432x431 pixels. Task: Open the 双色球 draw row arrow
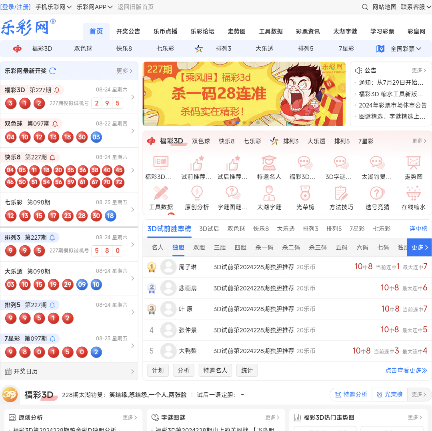[x=133, y=131]
